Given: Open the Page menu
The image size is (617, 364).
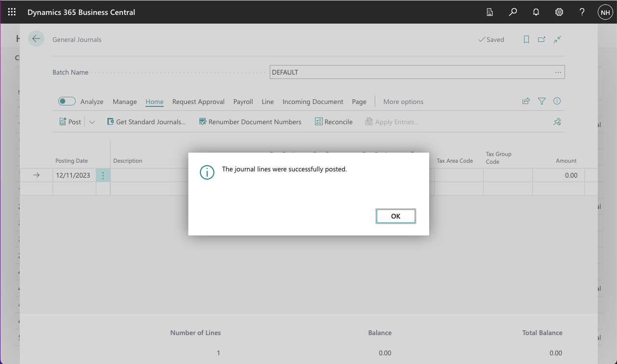Looking at the screenshot, I should pyautogui.click(x=359, y=102).
